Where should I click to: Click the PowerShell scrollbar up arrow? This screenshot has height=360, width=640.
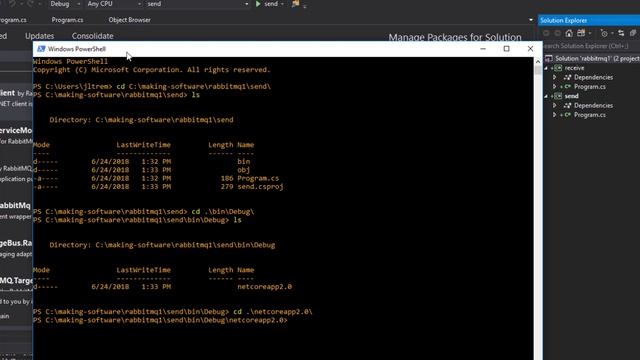538,62
